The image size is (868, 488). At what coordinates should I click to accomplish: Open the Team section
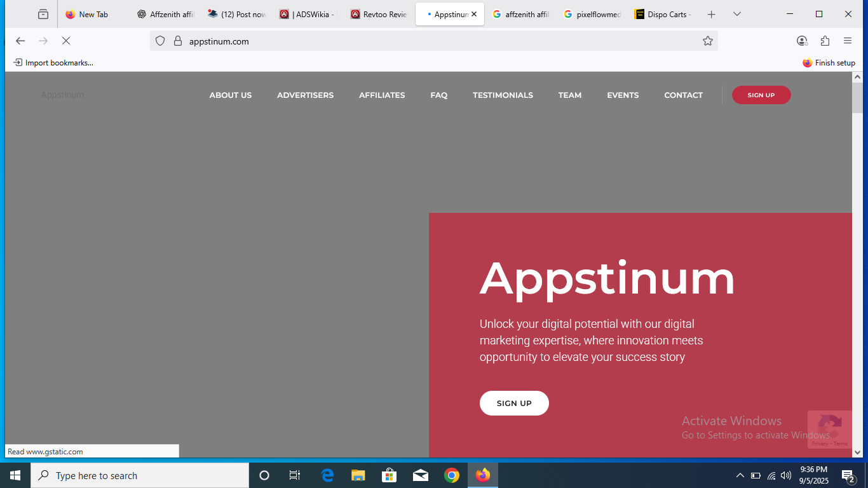(570, 95)
